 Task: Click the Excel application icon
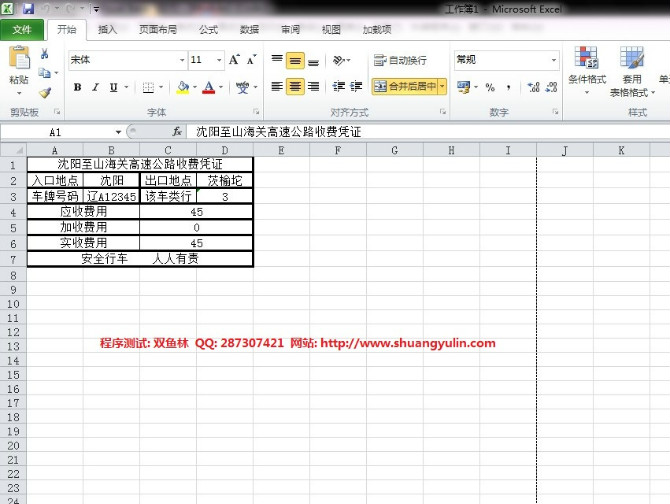7,9
